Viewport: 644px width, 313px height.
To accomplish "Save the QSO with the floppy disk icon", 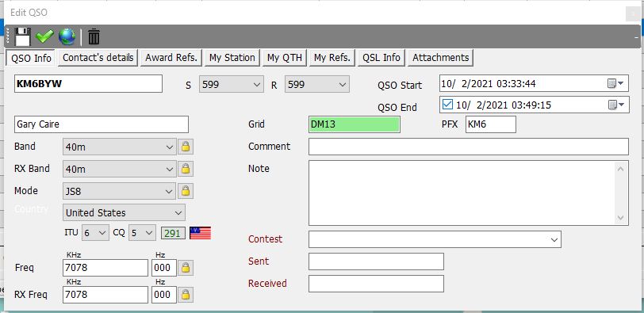I will tap(22, 37).
